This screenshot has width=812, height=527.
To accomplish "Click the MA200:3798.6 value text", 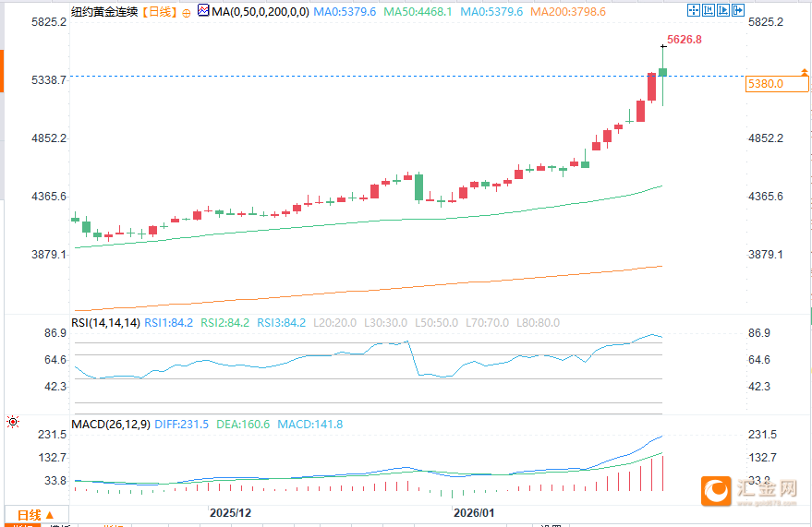I will click(568, 12).
